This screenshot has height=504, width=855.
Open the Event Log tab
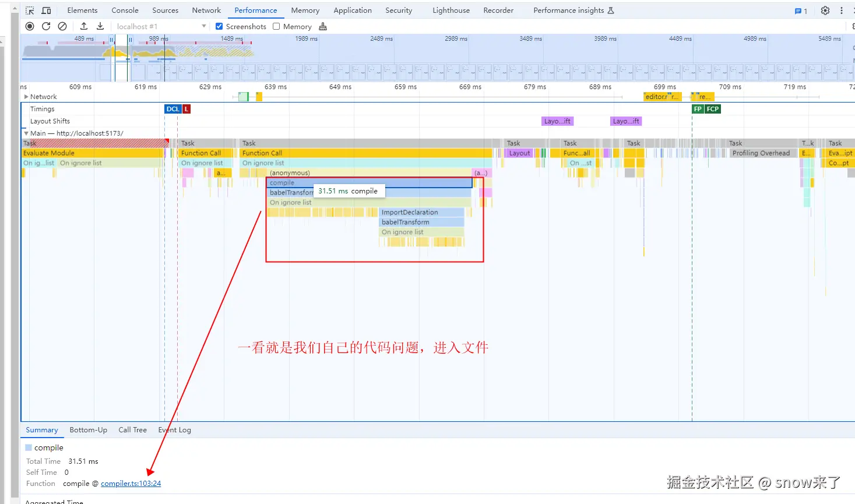175,430
